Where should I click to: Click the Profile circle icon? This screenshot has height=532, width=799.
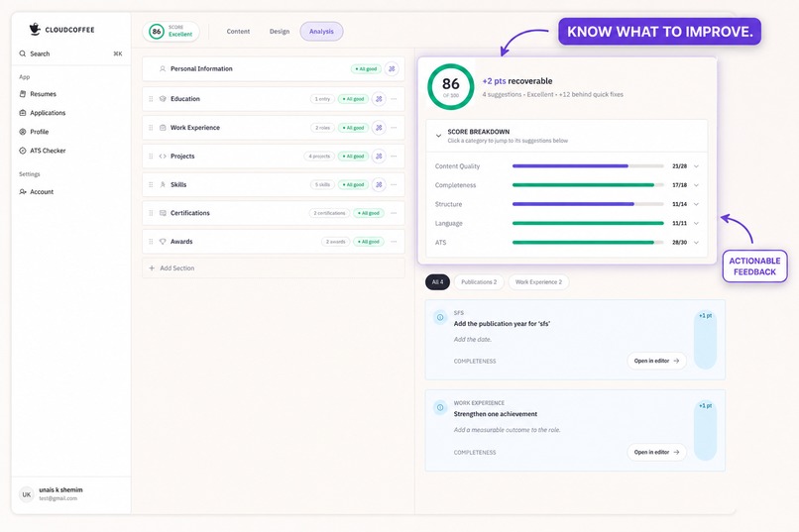click(23, 132)
